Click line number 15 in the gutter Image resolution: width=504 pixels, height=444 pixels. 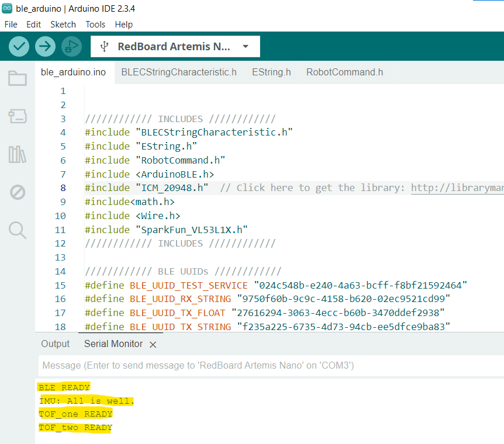pyautogui.click(x=60, y=285)
